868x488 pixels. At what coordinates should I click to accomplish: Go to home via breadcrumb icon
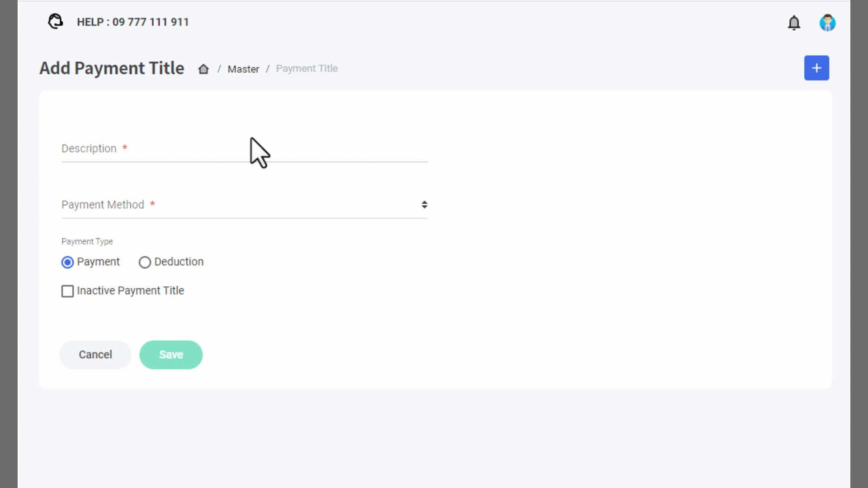coord(203,69)
